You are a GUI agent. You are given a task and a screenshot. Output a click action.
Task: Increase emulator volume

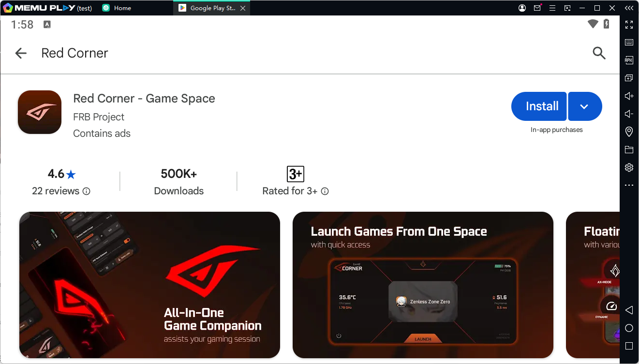629,96
